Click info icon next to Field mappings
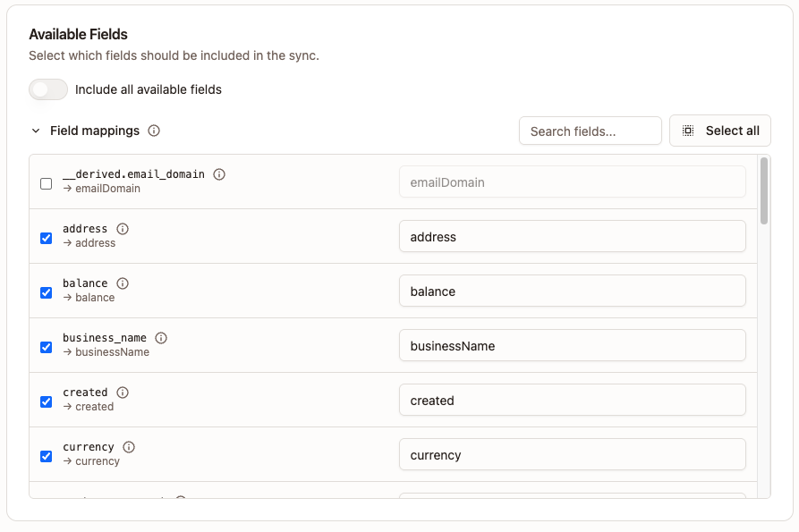Viewport: 799px width, 532px height. pos(154,131)
